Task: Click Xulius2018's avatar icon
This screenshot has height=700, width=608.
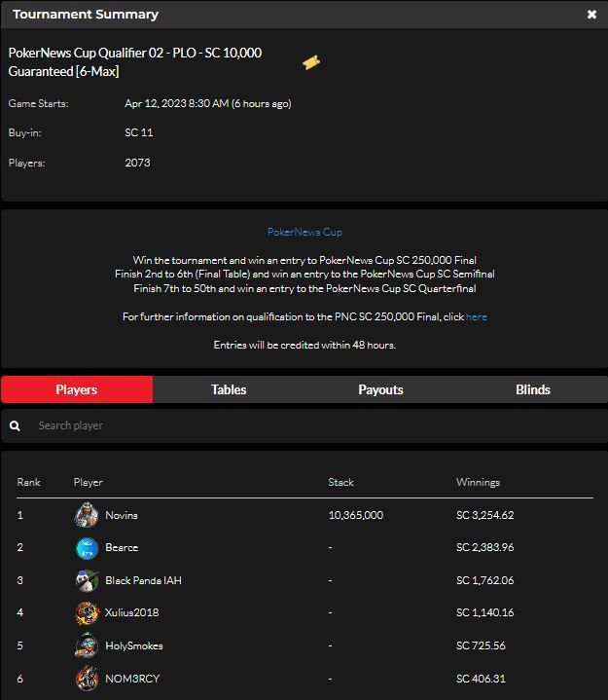Action: [x=87, y=613]
